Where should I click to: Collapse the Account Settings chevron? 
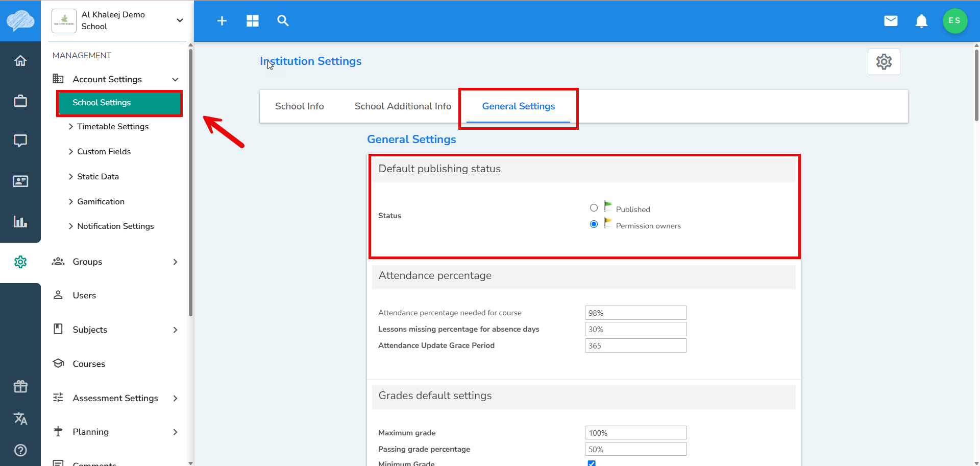(x=176, y=79)
